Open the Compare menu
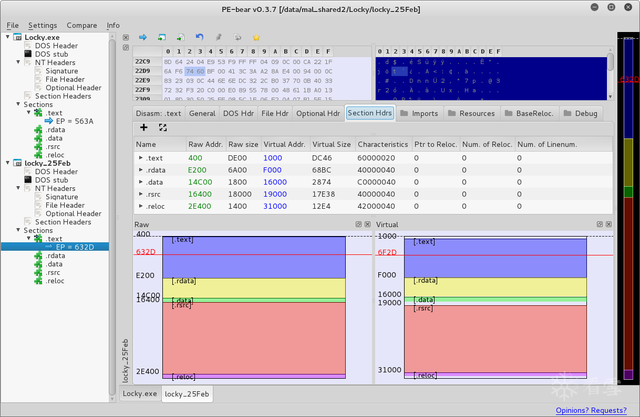 pyautogui.click(x=80, y=24)
